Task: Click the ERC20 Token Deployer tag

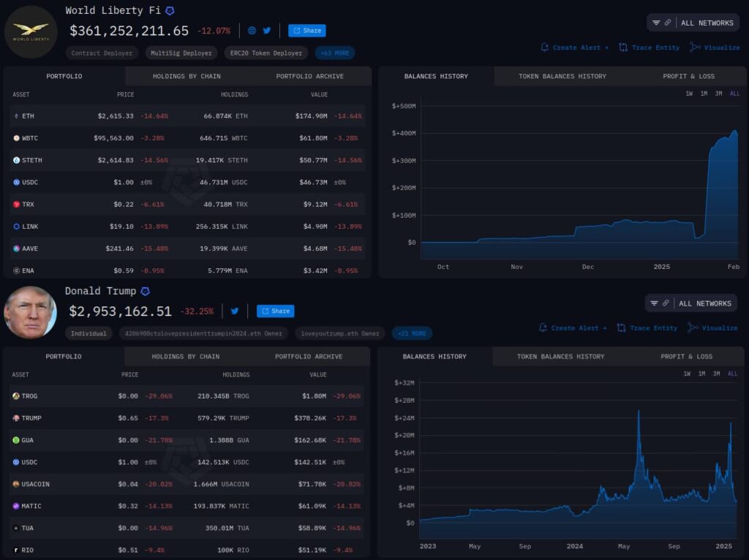Action: 266,53
